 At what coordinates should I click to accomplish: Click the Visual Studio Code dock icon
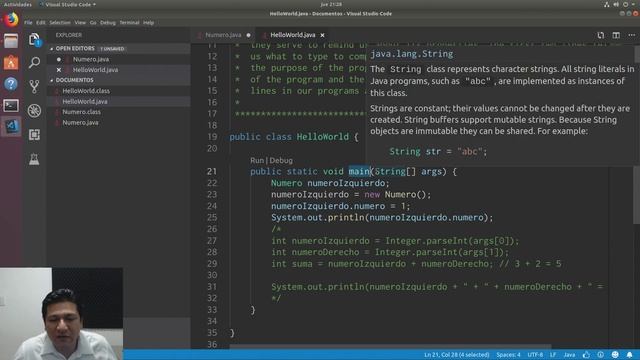pyautogui.click(x=11, y=127)
